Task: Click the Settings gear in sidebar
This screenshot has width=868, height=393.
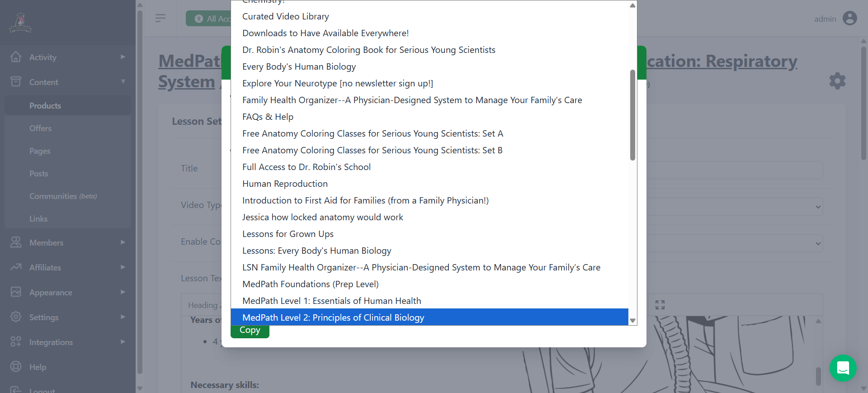Action: pyautogui.click(x=16, y=317)
